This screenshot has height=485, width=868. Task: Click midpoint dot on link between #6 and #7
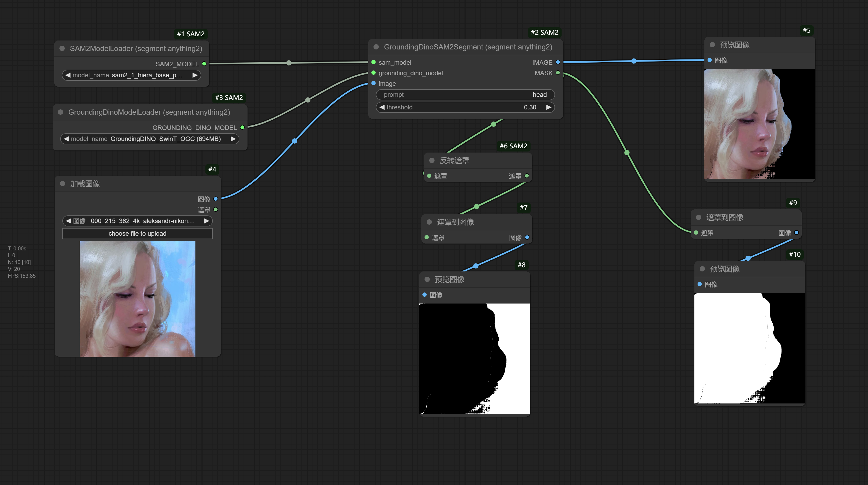476,207
